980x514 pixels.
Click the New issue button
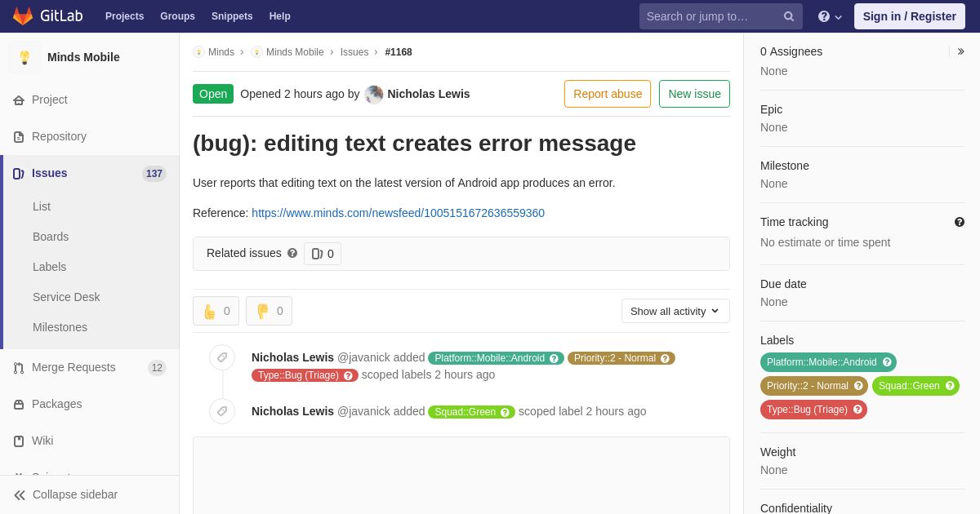[x=694, y=94]
